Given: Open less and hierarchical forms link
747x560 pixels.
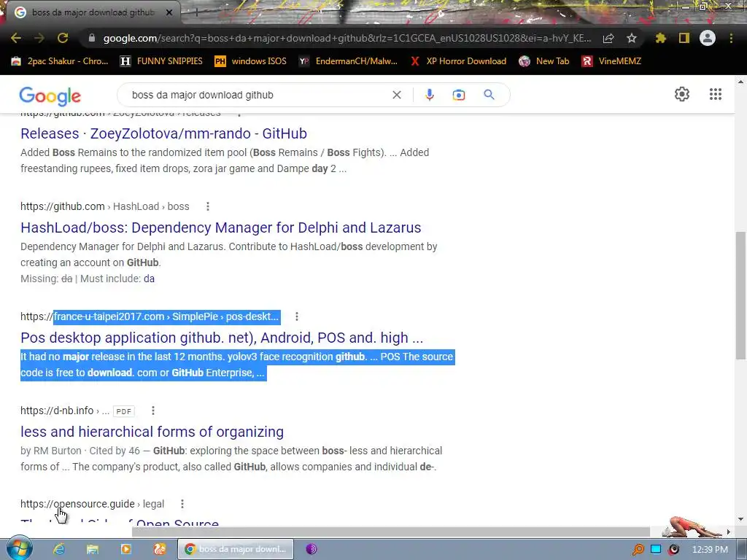Looking at the screenshot, I should click(x=152, y=432).
